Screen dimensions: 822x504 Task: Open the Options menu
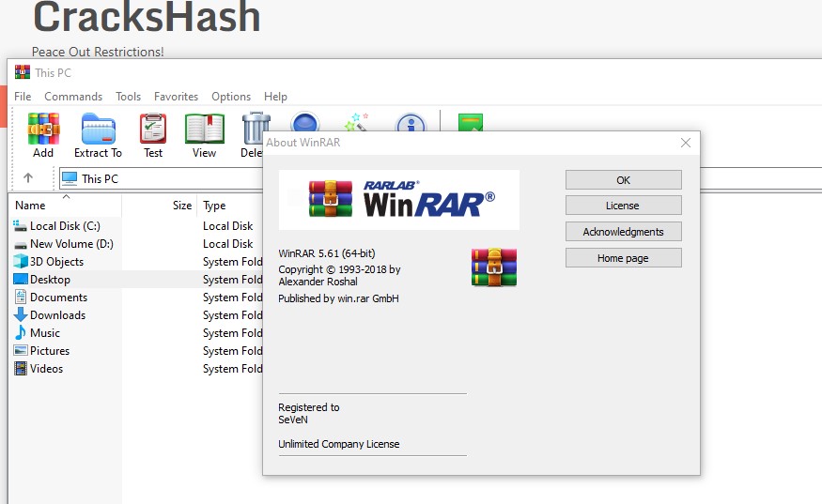click(x=231, y=97)
